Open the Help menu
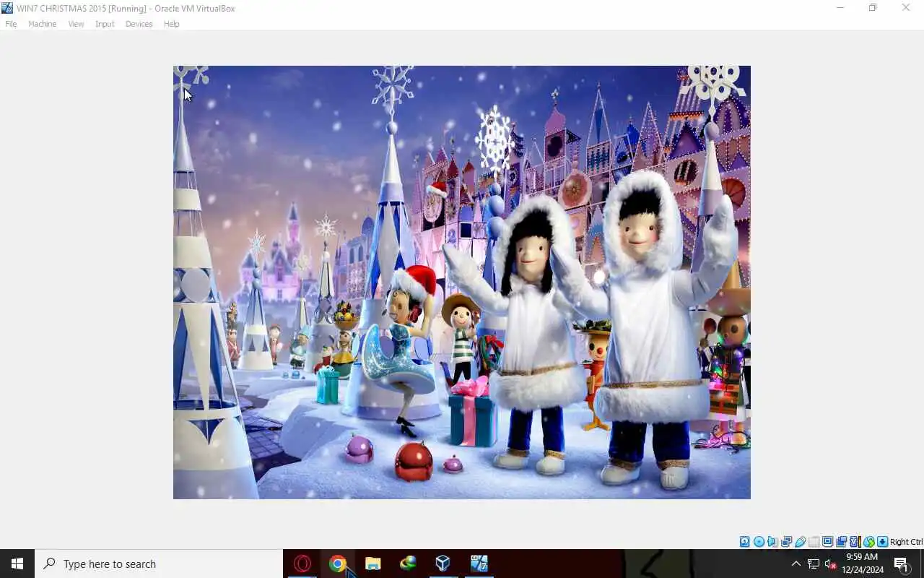The image size is (924, 578). click(x=171, y=24)
